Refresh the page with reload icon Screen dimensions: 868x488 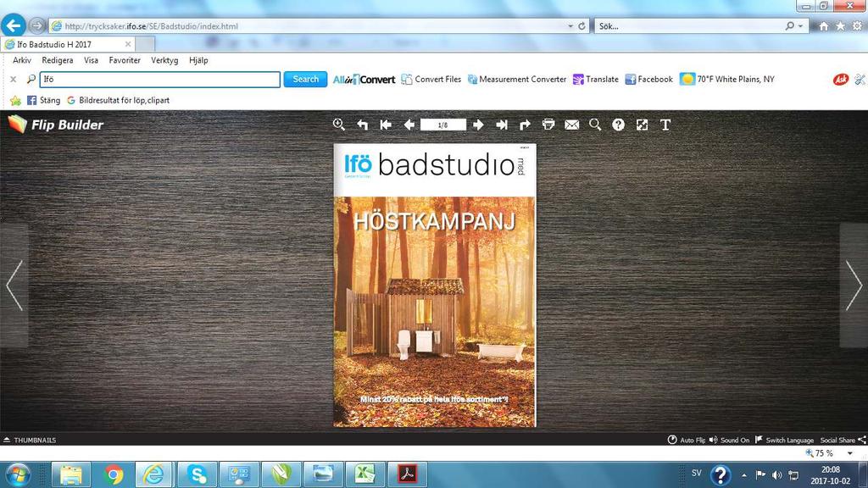coord(581,26)
